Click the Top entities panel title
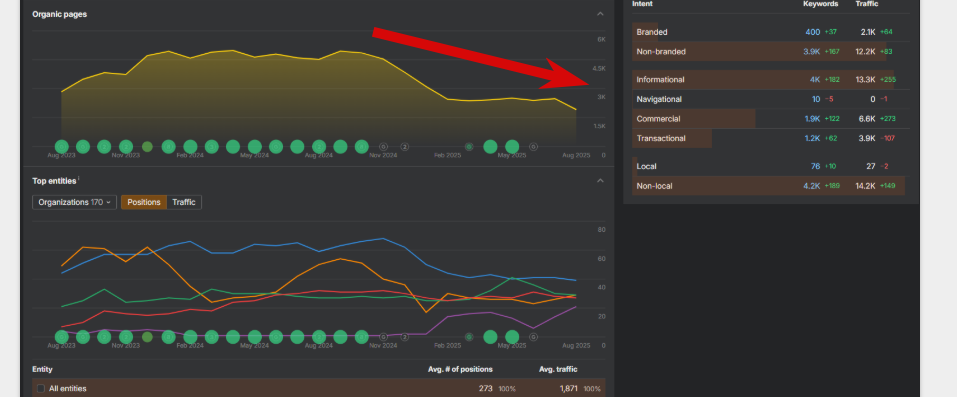Image resolution: width=957 pixels, height=397 pixels. pos(54,181)
